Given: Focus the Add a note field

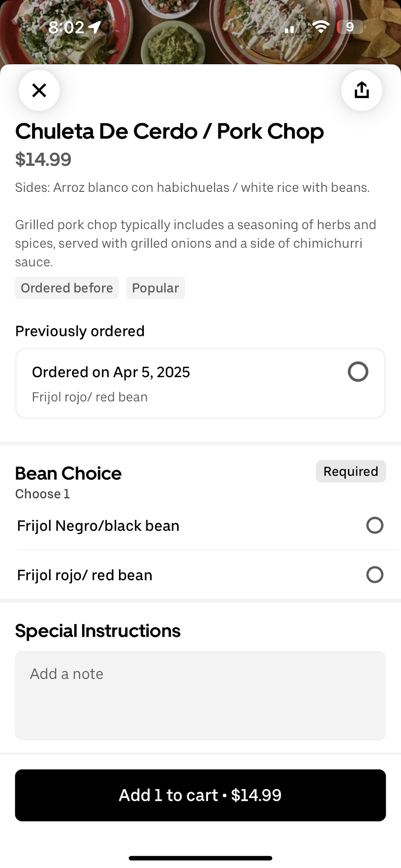Looking at the screenshot, I should tap(200, 695).
